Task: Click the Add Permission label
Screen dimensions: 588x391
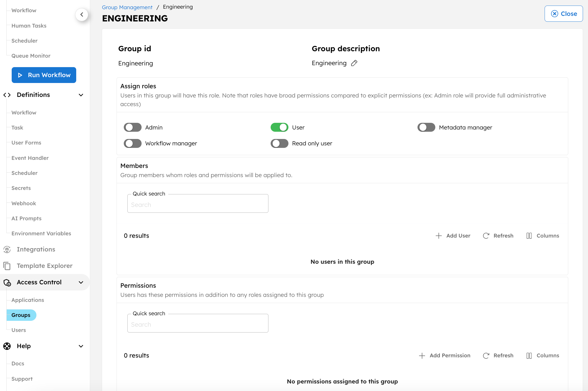Action: [x=450, y=356]
